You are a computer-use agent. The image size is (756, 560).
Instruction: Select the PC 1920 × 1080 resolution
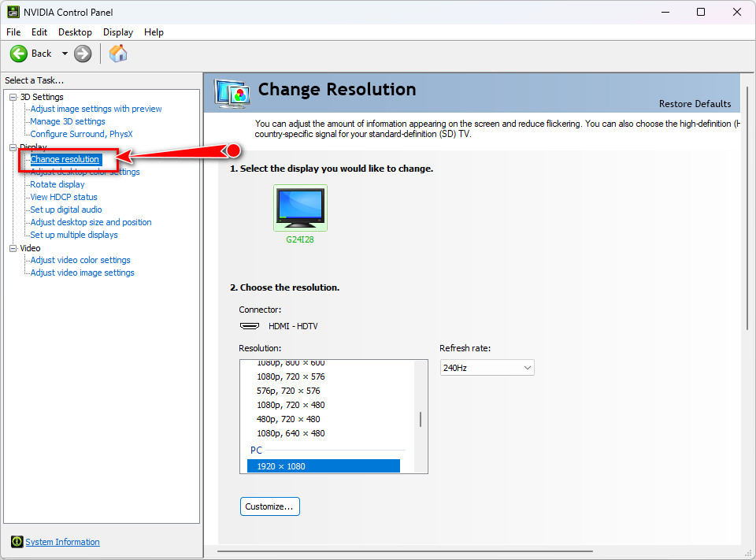324,466
